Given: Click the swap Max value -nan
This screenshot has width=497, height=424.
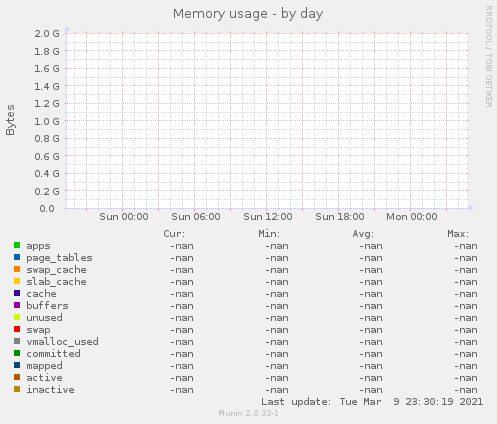Looking at the screenshot, I should pos(466,330).
